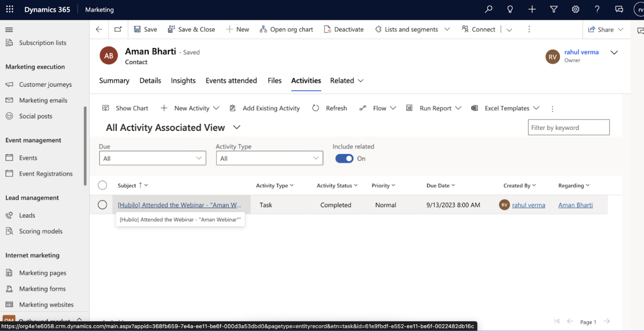
Task: Check the select-all circle in header
Action: (102, 185)
